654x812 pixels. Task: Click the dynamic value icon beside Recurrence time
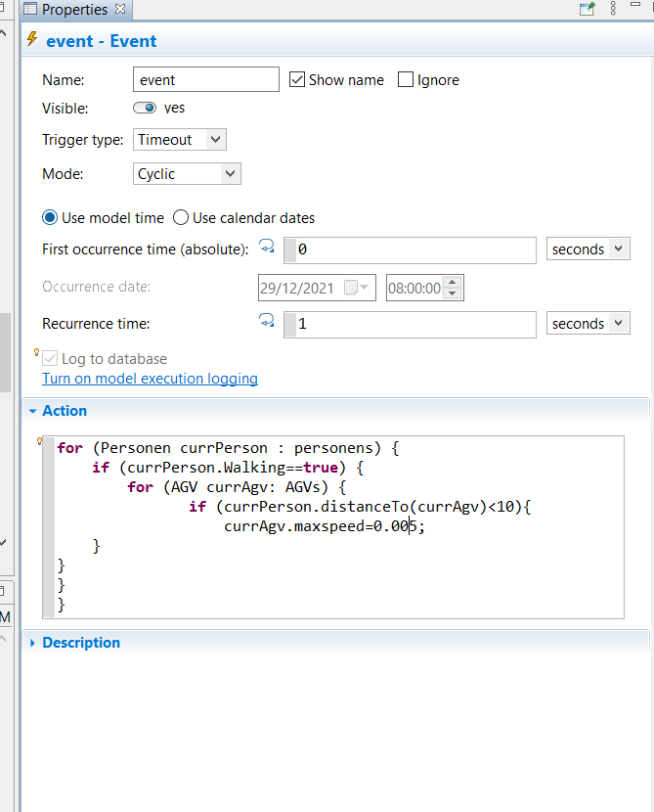point(267,320)
